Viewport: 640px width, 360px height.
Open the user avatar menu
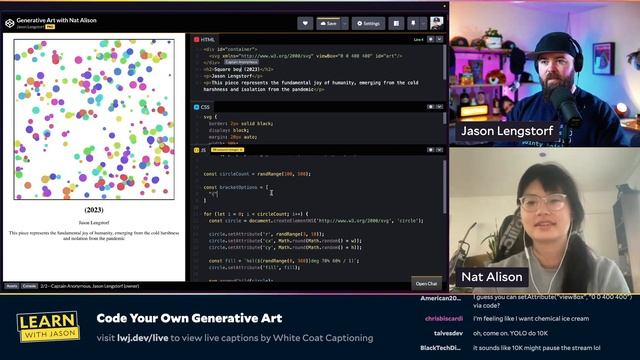coord(436,23)
